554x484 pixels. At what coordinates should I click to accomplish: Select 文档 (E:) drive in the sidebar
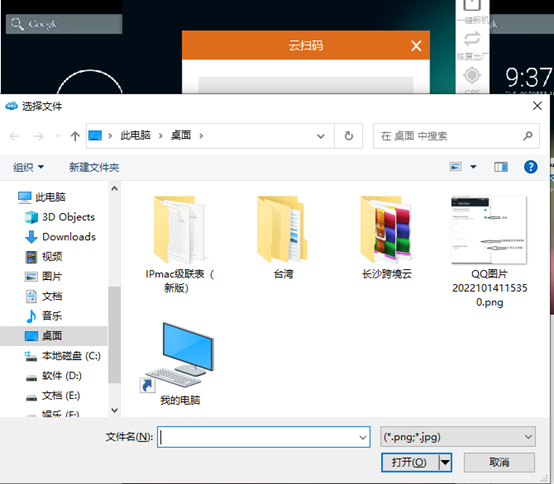tap(53, 395)
